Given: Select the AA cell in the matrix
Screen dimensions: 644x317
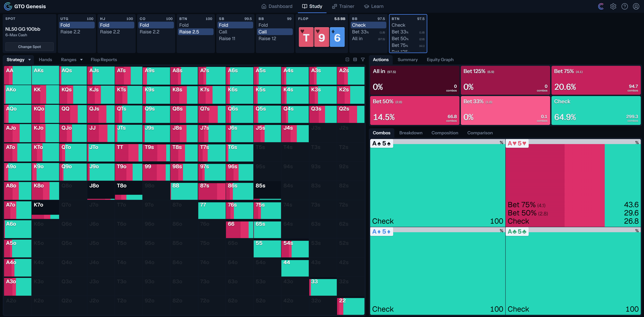Looking at the screenshot, I should pos(18,75).
